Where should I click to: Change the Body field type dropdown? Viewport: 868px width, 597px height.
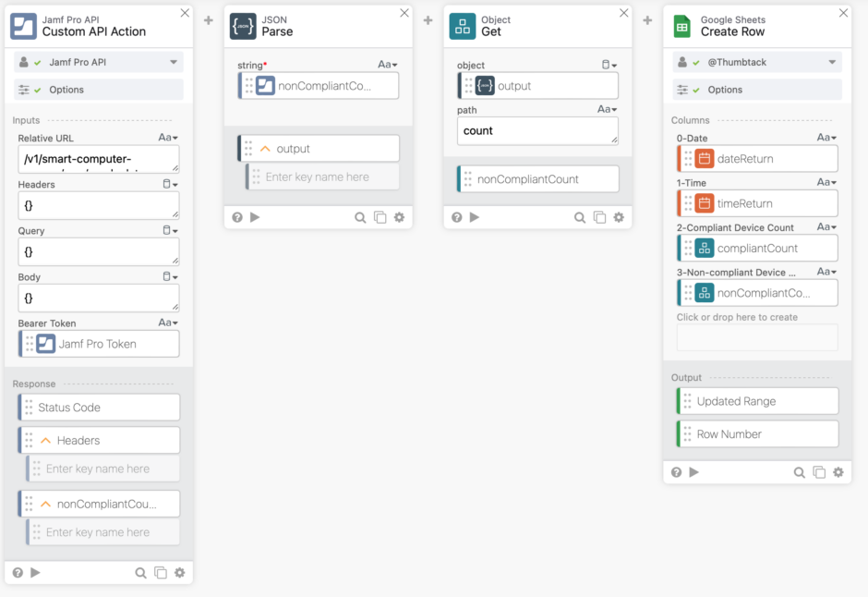pos(171,276)
